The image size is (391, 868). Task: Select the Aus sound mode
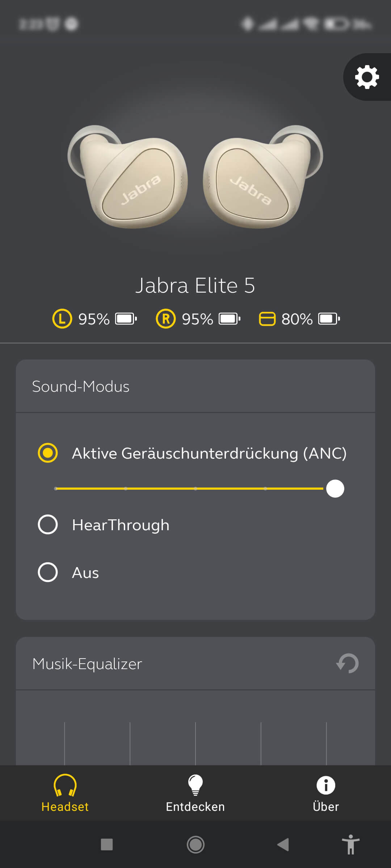(48, 572)
